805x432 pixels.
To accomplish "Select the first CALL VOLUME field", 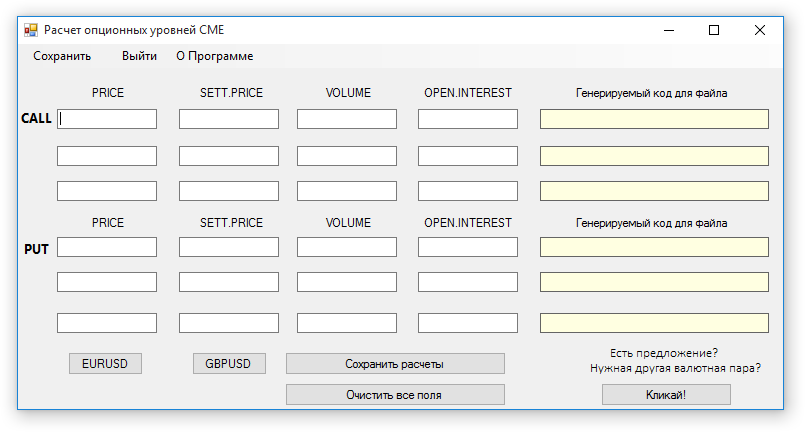I will [x=347, y=119].
